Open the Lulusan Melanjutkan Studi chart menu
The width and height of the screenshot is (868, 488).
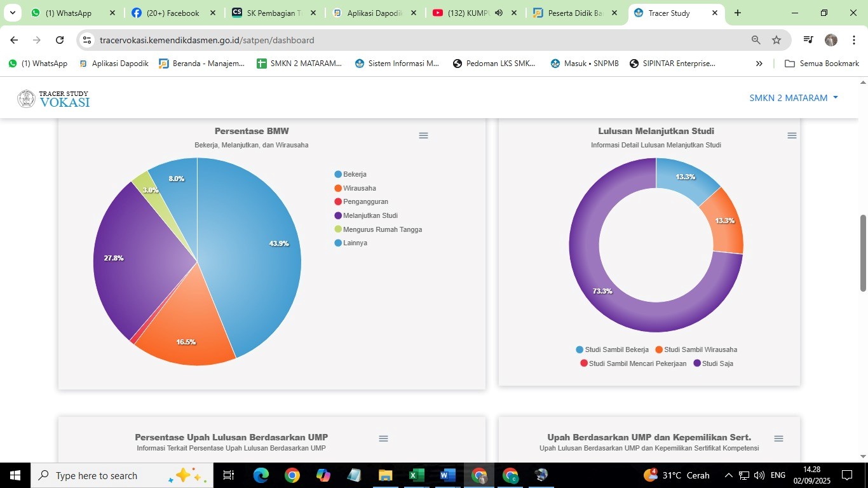(x=792, y=135)
